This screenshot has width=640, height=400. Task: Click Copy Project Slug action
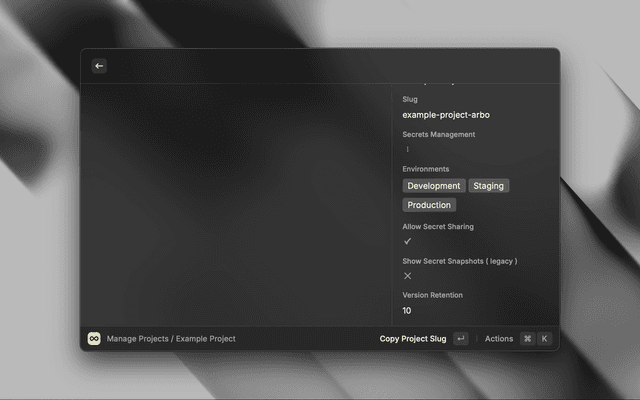click(x=413, y=339)
